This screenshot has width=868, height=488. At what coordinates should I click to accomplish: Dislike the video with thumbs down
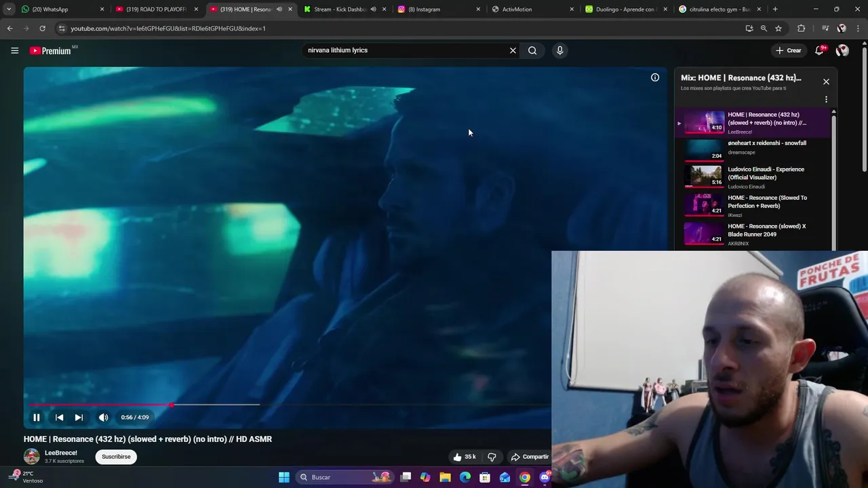point(492,457)
